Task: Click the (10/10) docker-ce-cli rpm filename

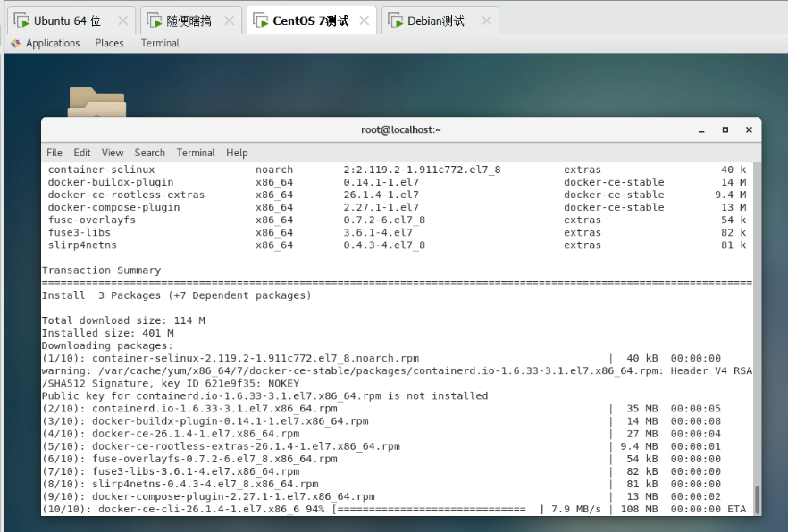Action: pyautogui.click(x=198, y=509)
